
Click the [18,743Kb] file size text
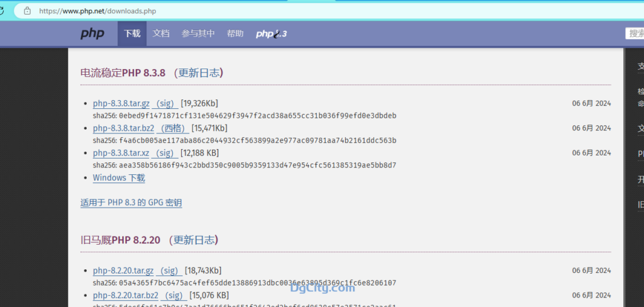pyautogui.click(x=203, y=271)
